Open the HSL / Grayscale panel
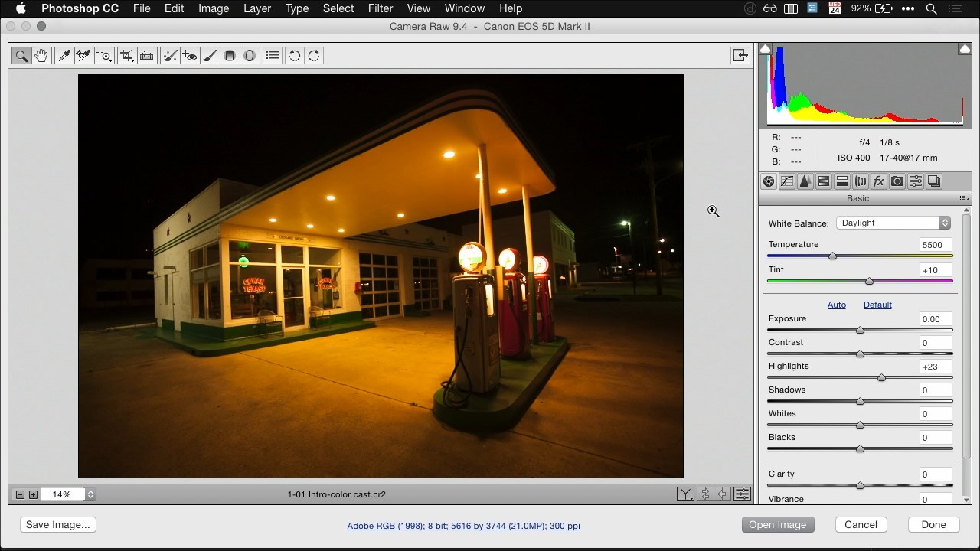Image resolution: width=980 pixels, height=551 pixels. 824,181
